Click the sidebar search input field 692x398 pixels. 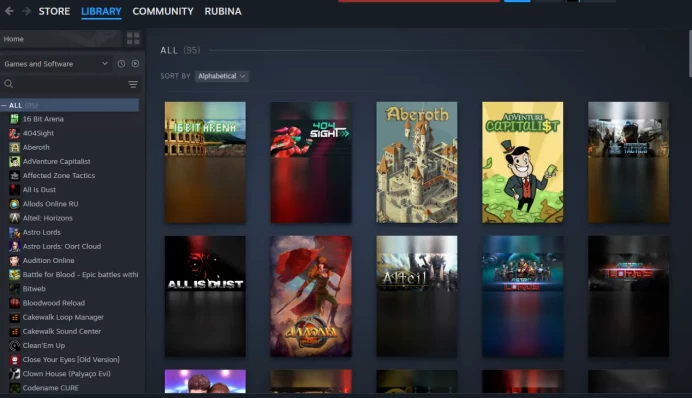pos(71,84)
